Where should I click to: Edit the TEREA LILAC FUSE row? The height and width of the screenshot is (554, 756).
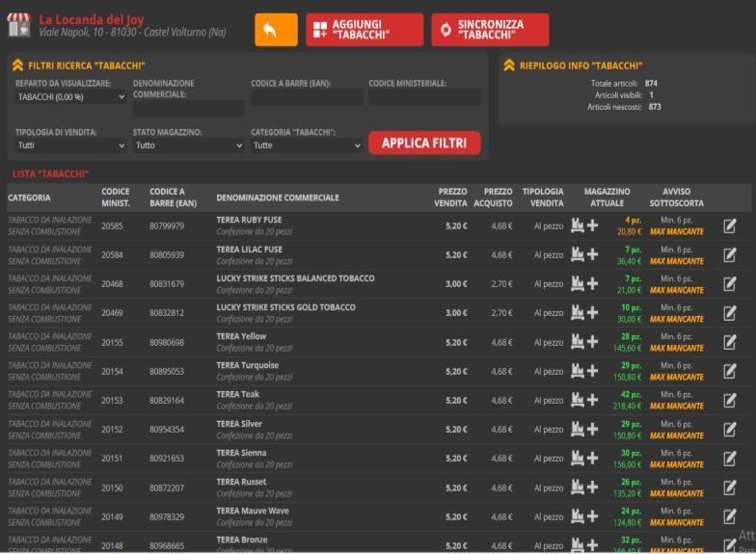(x=729, y=254)
